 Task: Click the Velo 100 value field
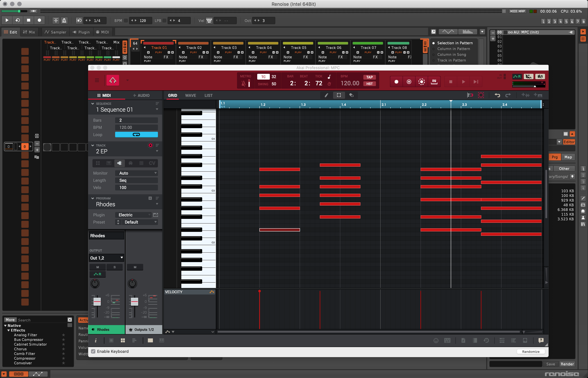pos(136,188)
